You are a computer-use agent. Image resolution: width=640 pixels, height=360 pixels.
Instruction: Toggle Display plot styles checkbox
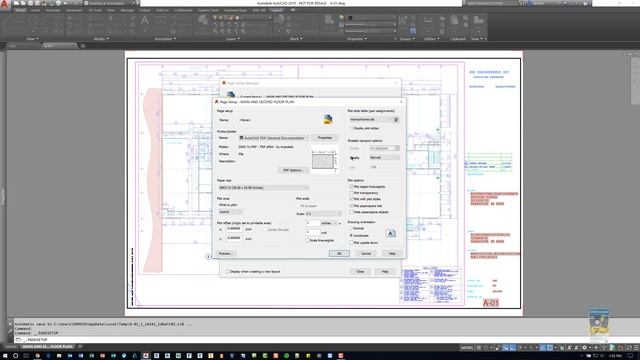tap(351, 128)
